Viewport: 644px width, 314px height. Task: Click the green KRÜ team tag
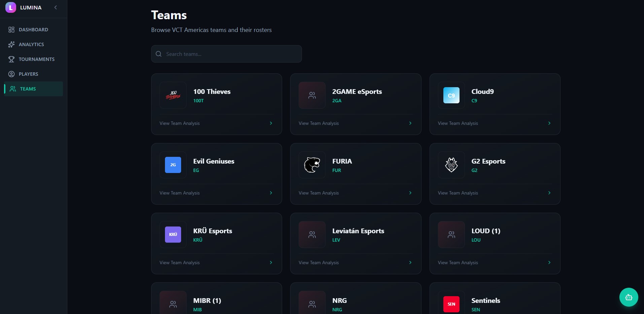[x=198, y=240]
